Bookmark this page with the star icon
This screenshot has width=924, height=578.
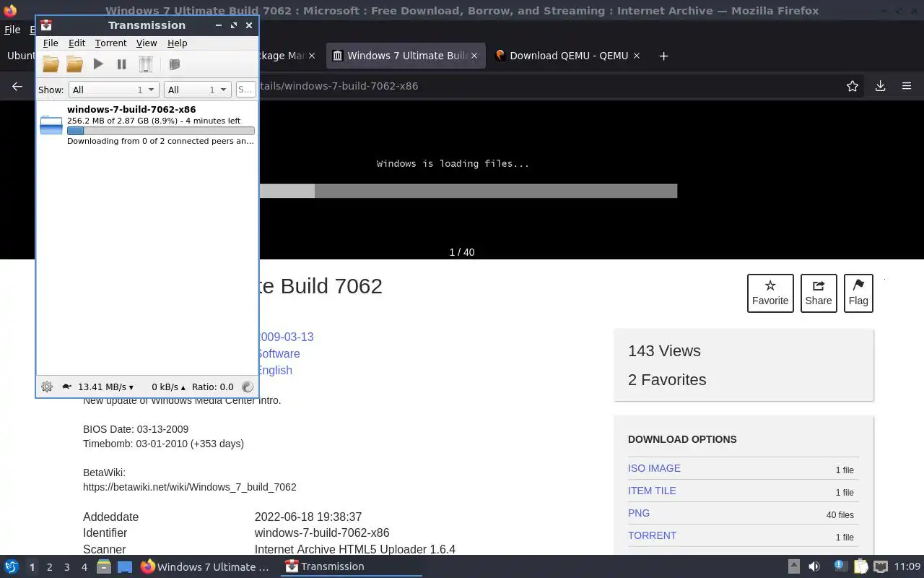pyautogui.click(x=853, y=86)
